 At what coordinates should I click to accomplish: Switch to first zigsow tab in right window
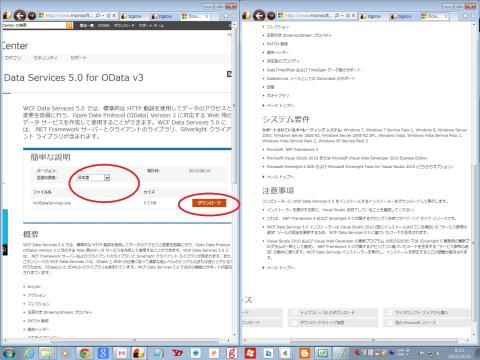(373, 16)
